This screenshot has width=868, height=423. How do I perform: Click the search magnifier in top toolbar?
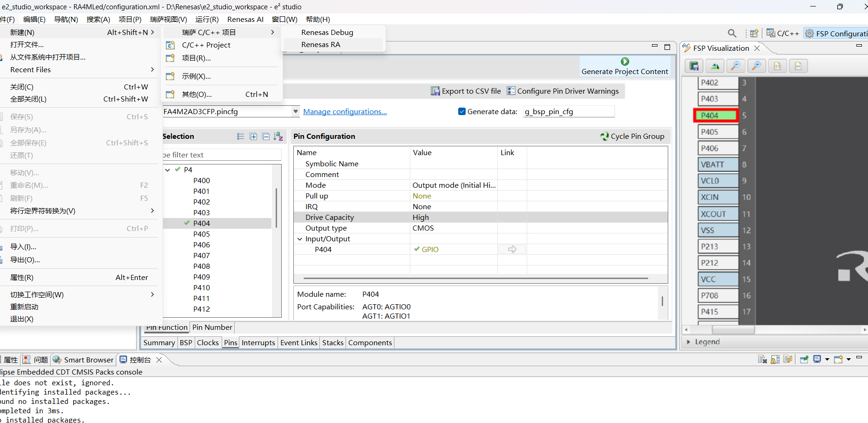732,34
